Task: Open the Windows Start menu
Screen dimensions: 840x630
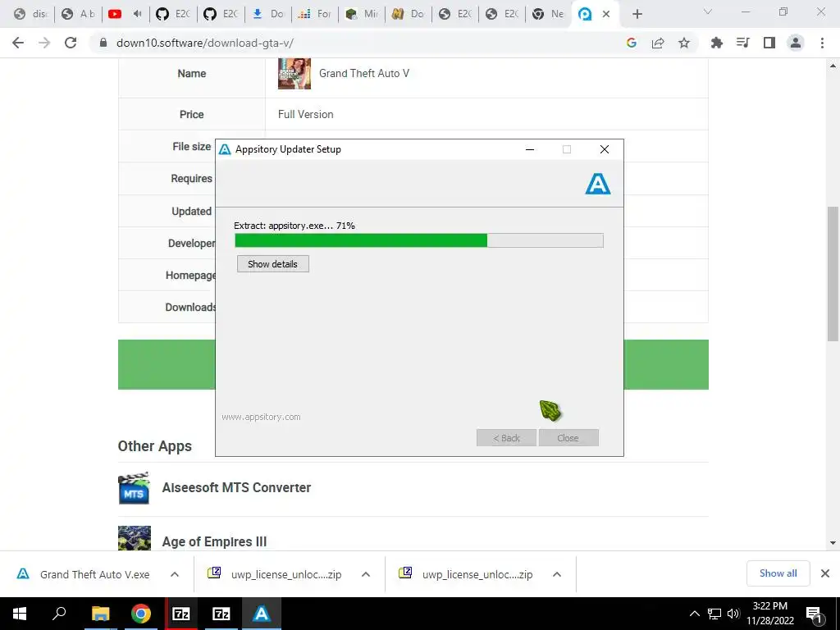Action: click(20, 614)
